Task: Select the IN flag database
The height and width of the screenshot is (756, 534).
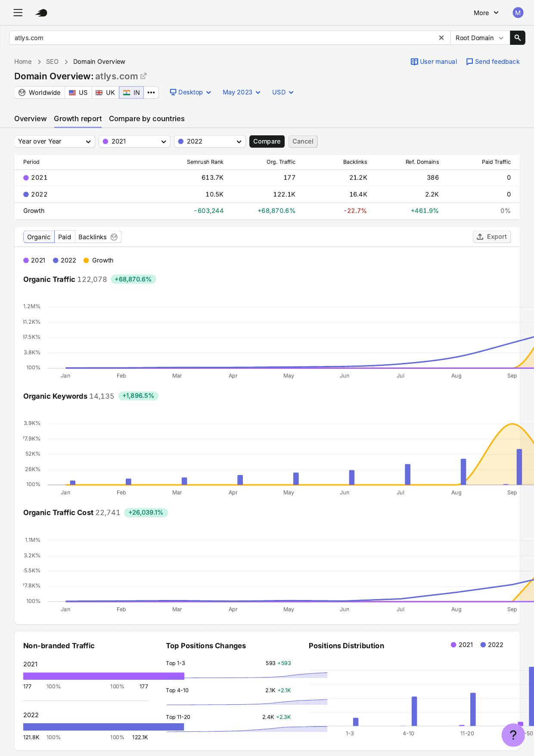Action: click(x=131, y=93)
